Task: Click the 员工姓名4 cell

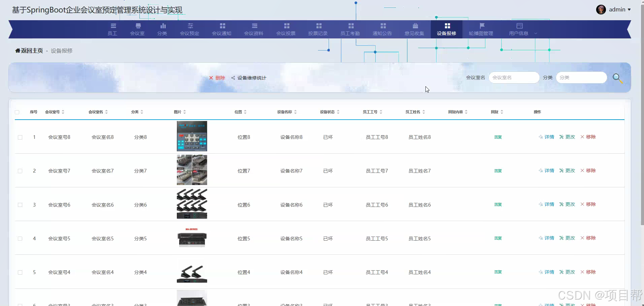Action: click(420, 272)
